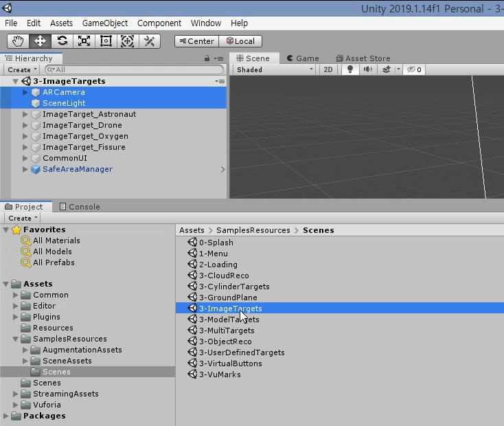
Task: Expand ImageTarget_Astronaut object
Action: tap(25, 114)
